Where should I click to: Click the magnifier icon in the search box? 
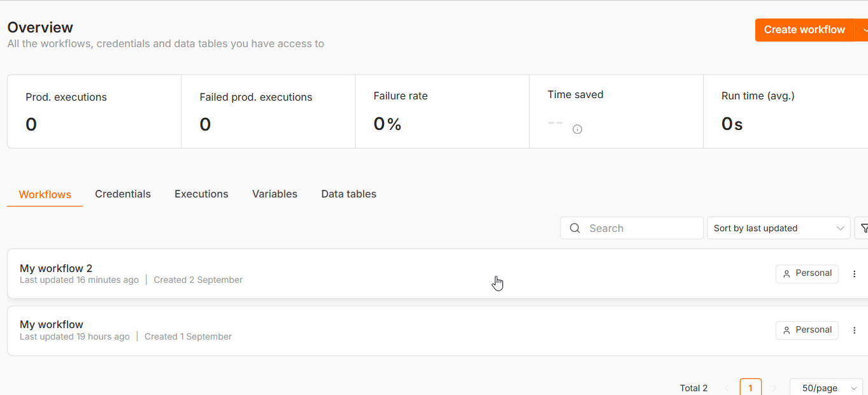click(x=575, y=228)
